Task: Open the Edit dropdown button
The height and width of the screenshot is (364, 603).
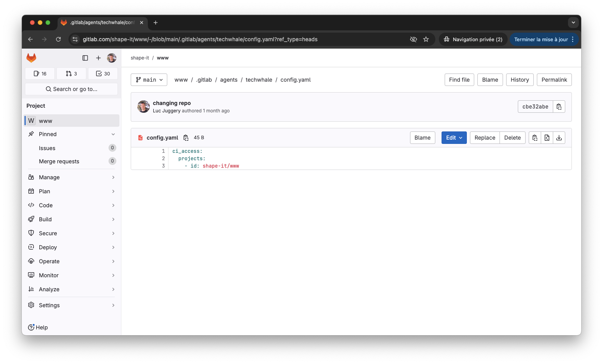Action: [454, 138]
